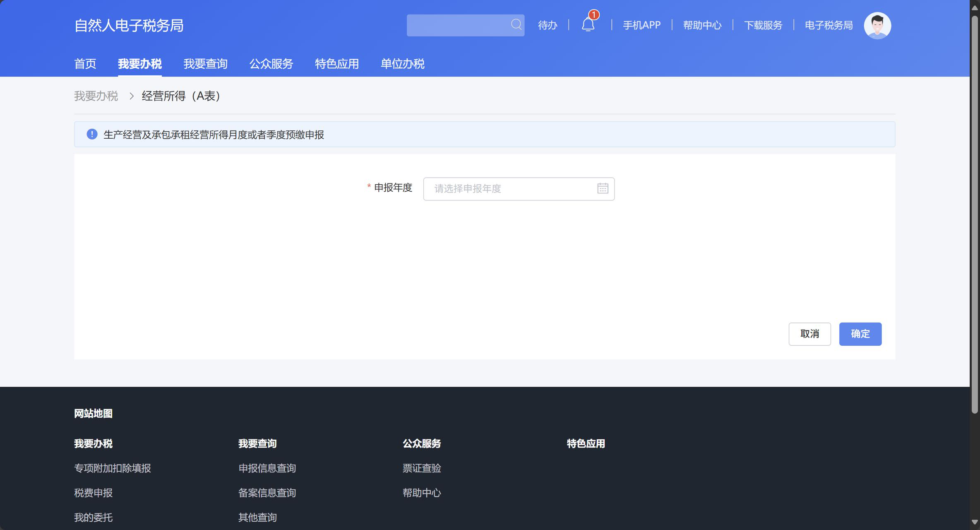The height and width of the screenshot is (530, 980).
Task: Click the user avatar icon
Action: pos(877,26)
